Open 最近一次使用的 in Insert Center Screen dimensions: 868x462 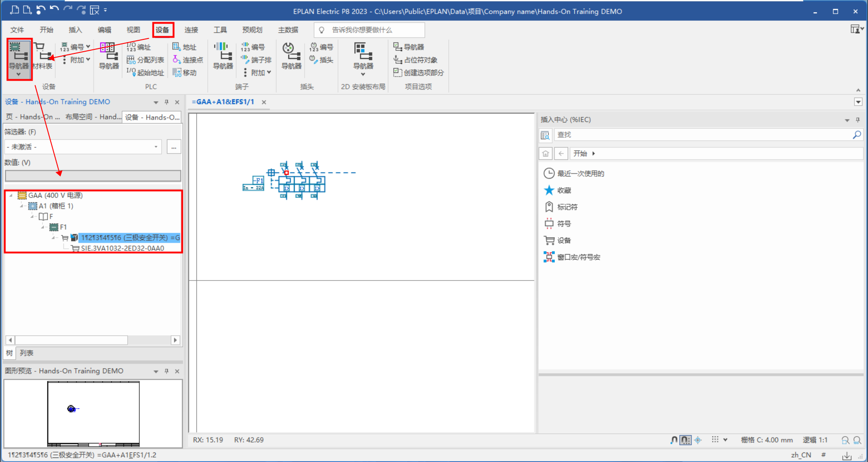tap(574, 173)
